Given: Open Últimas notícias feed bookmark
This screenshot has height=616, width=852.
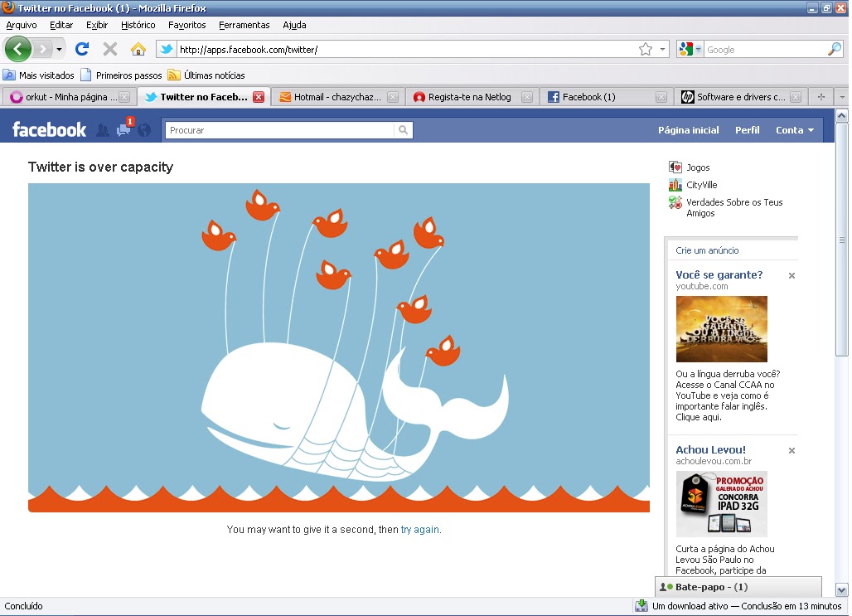Looking at the screenshot, I should point(206,75).
